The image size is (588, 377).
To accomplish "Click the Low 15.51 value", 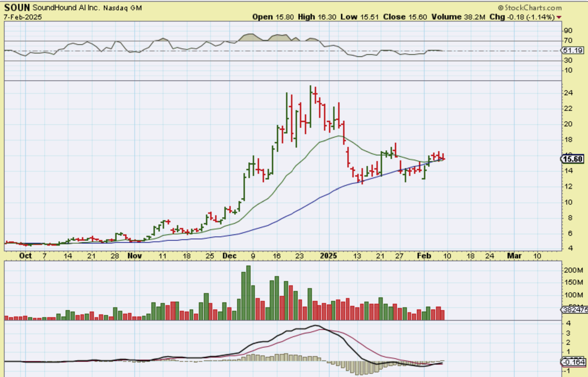I will click(x=359, y=17).
